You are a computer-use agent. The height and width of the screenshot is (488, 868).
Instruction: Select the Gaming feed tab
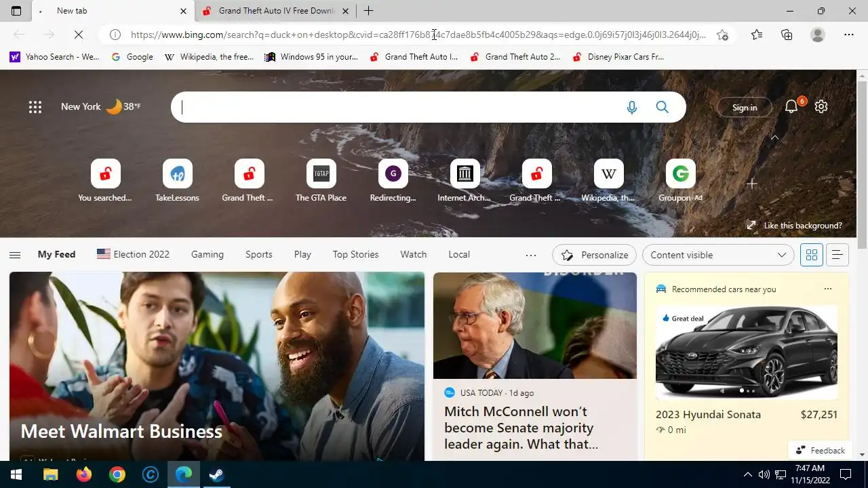[x=208, y=254]
